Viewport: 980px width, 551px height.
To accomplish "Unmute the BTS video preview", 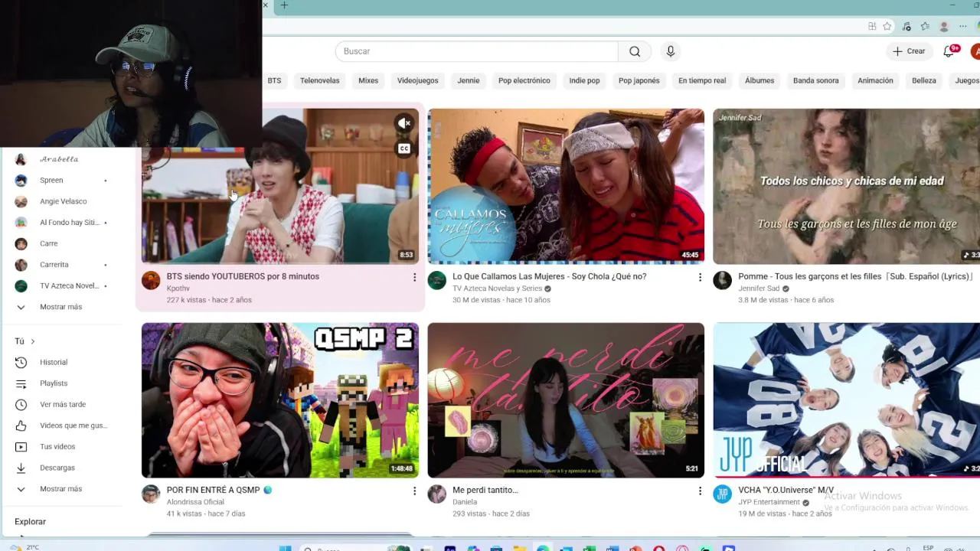I will (404, 123).
